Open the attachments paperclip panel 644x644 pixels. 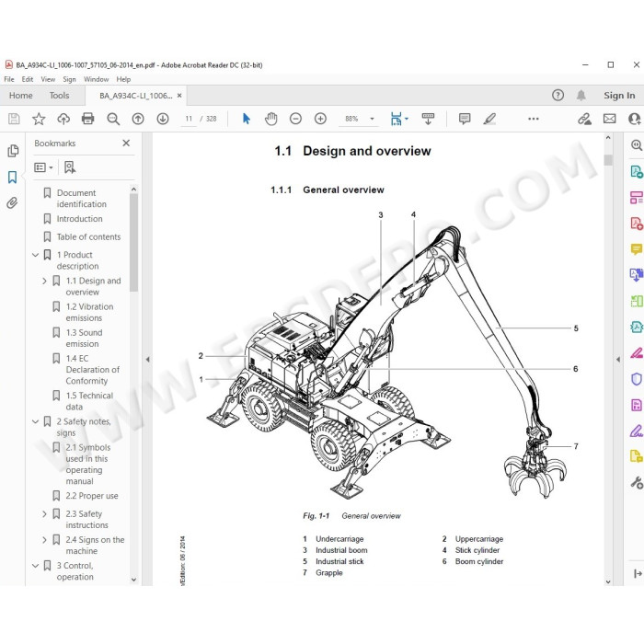pyautogui.click(x=12, y=203)
